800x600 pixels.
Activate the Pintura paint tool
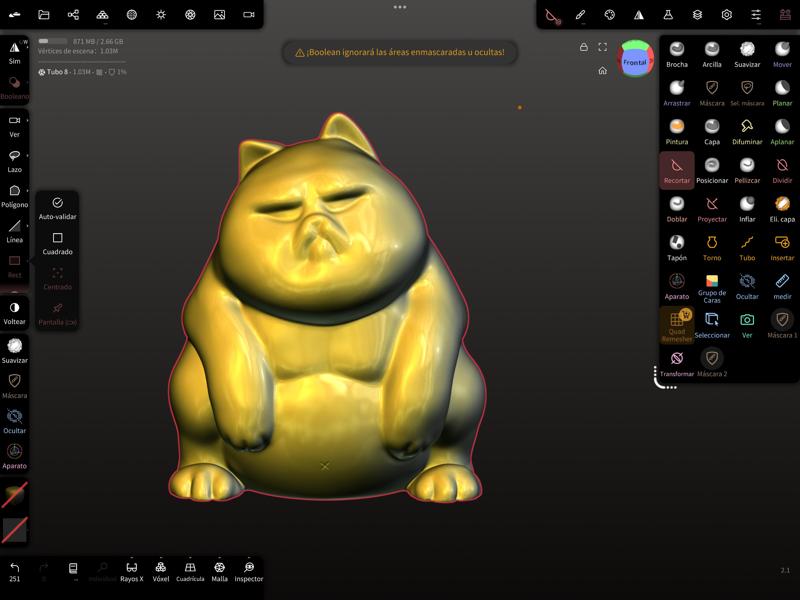pyautogui.click(x=677, y=132)
